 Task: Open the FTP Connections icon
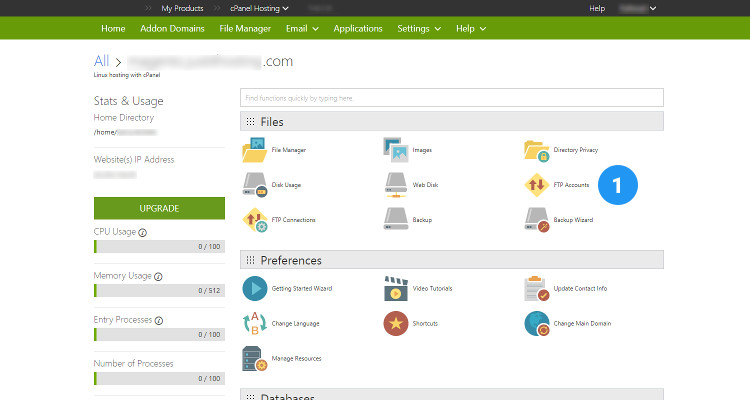pyautogui.click(x=254, y=219)
